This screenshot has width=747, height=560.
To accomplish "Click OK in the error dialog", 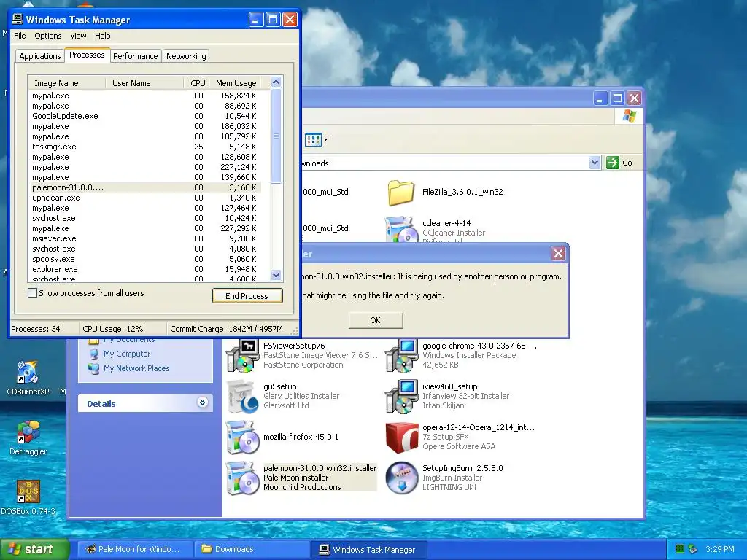I will (376, 320).
